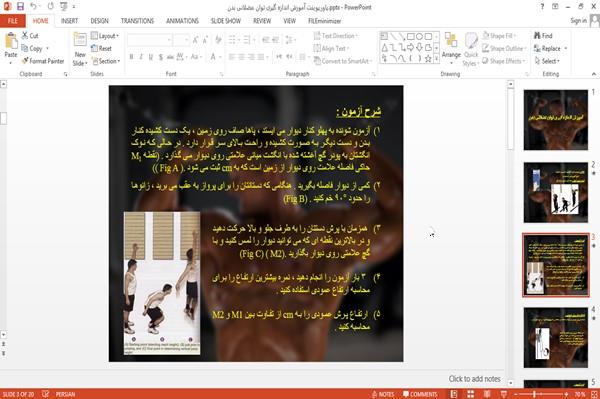Click the Center alignment icon
Image resolution: width=600 pixels, height=399 pixels.
click(241, 57)
